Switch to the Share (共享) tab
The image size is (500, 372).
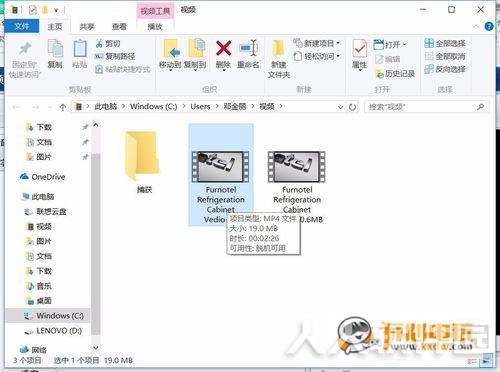(87, 26)
